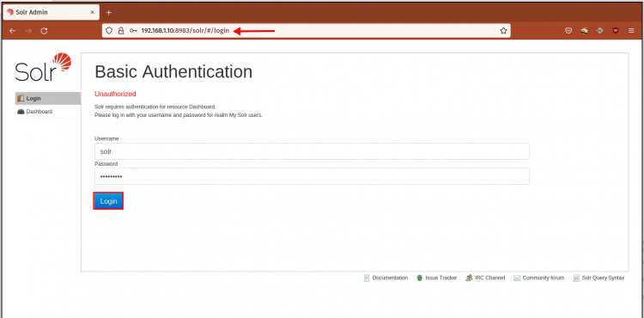Open the Issue Tracker link

436,278
